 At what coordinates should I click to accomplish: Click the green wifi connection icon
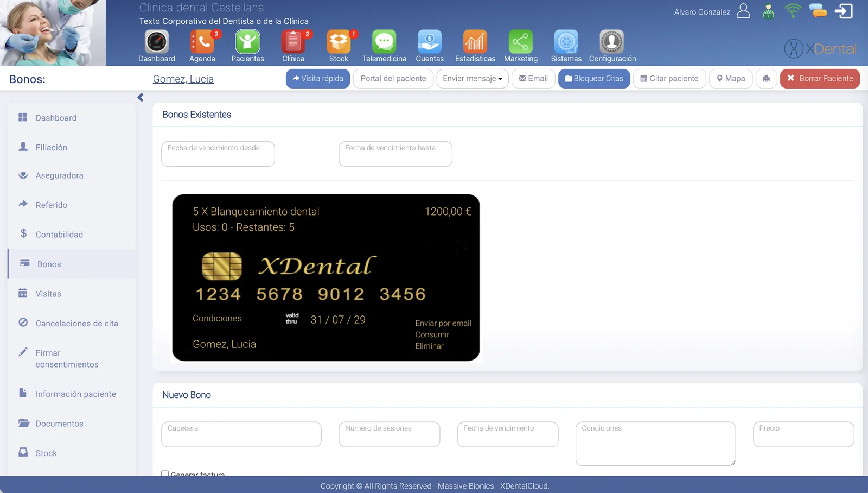(793, 10)
